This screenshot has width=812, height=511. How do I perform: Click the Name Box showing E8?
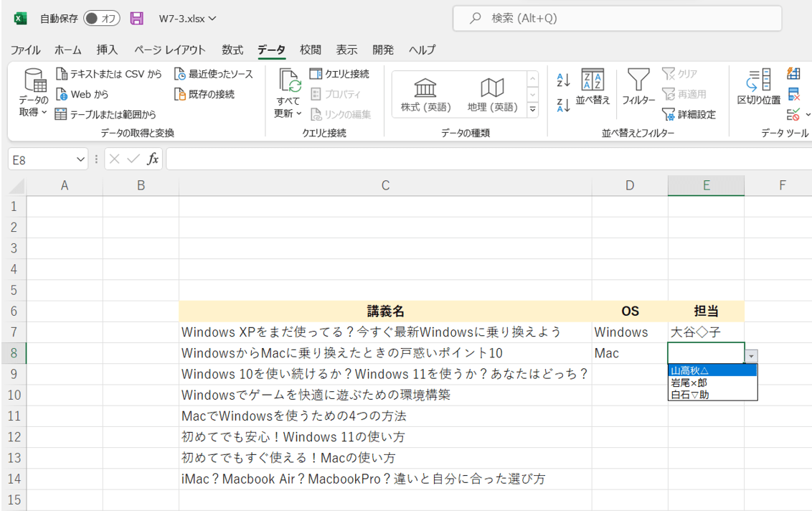(42, 159)
